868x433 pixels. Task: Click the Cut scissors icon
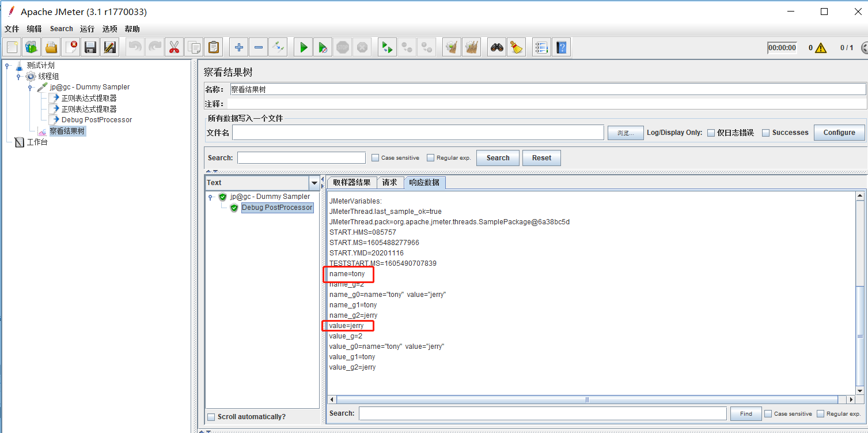point(174,47)
